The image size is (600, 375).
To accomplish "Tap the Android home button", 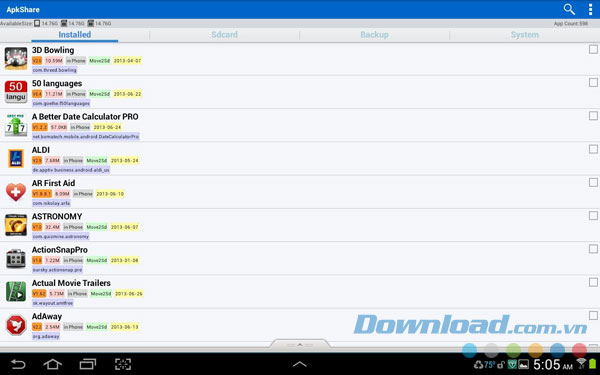I will 53,364.
